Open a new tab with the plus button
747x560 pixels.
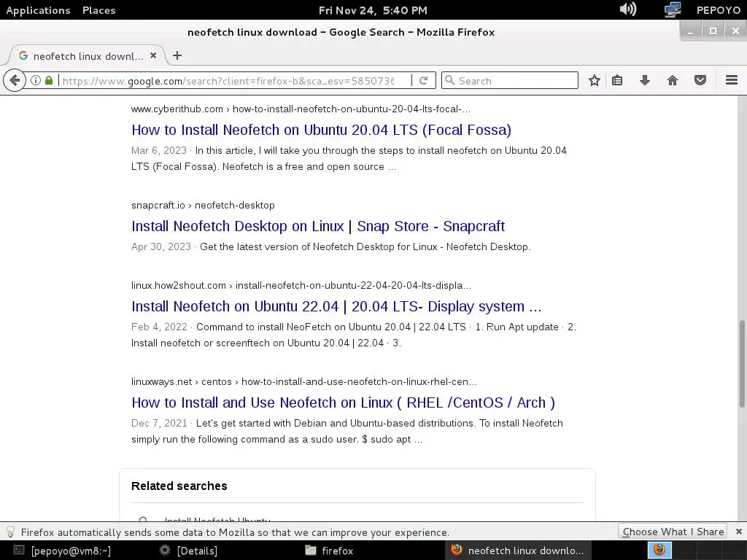(x=177, y=55)
